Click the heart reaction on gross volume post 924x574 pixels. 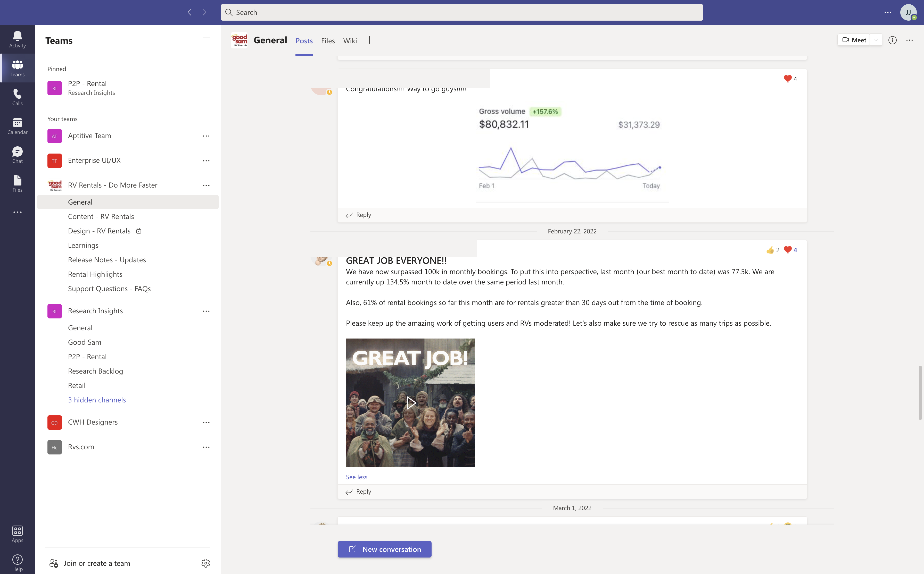[x=790, y=79]
